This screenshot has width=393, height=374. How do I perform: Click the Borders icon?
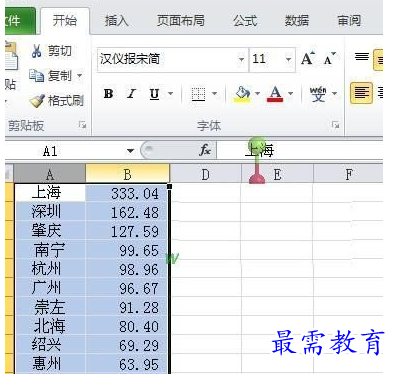coord(198,94)
